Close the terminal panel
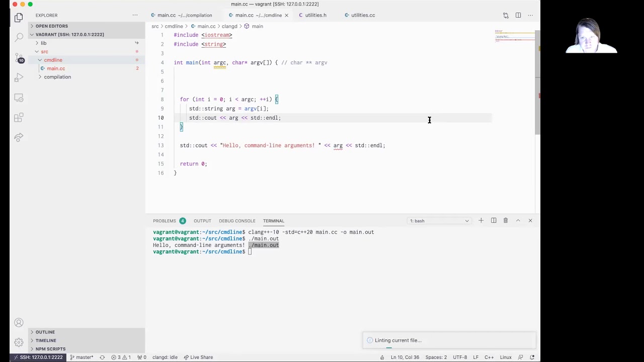Screen dimensions: 644x362 530,221
